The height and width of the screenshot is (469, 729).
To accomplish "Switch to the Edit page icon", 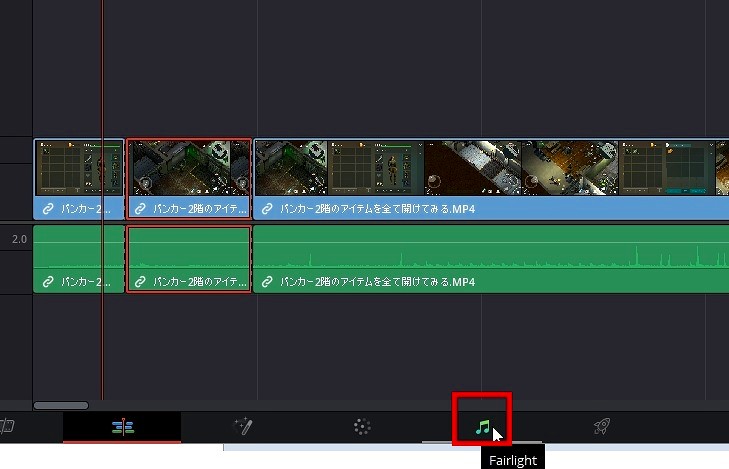I will [123, 427].
